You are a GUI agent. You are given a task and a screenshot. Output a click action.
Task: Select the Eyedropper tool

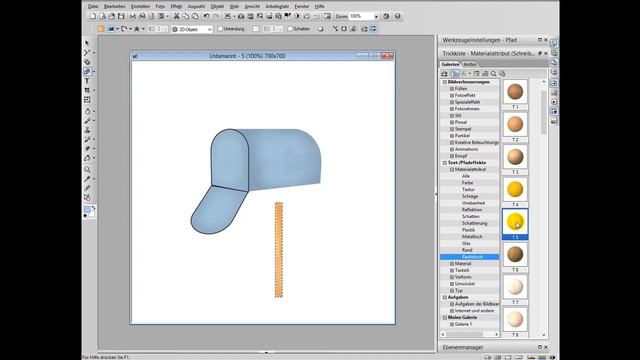coord(87,179)
